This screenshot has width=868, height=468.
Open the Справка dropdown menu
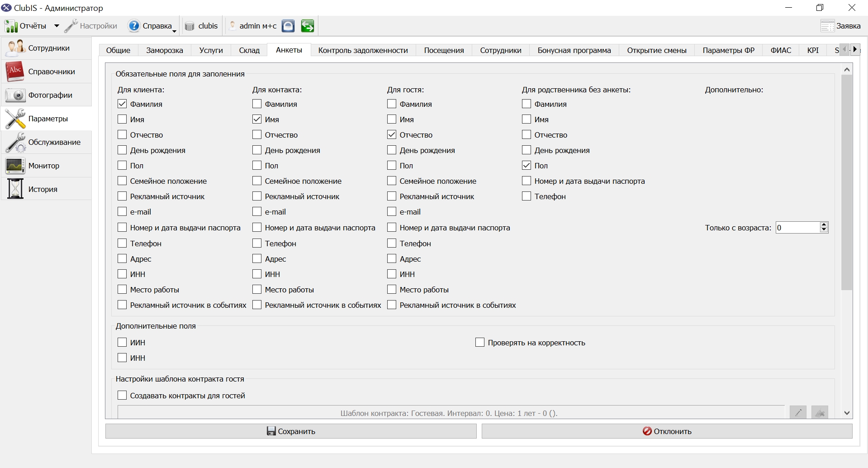click(152, 26)
